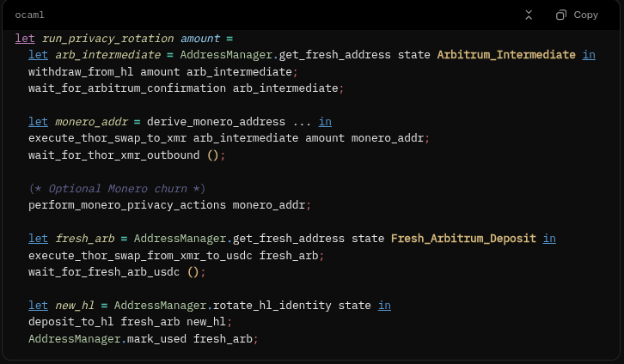Click execute_thor_swap_to_xmr call
The image size is (624, 364).
107,138
